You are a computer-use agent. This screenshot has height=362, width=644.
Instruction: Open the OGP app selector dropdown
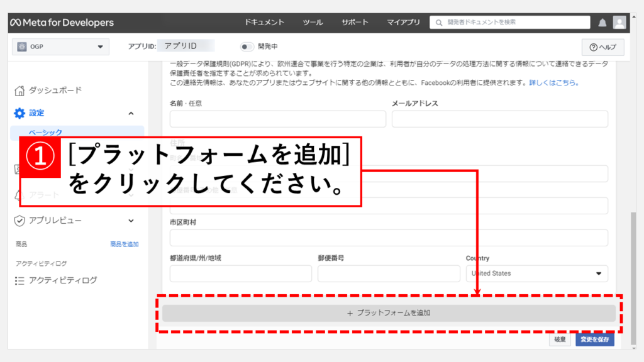click(60, 47)
